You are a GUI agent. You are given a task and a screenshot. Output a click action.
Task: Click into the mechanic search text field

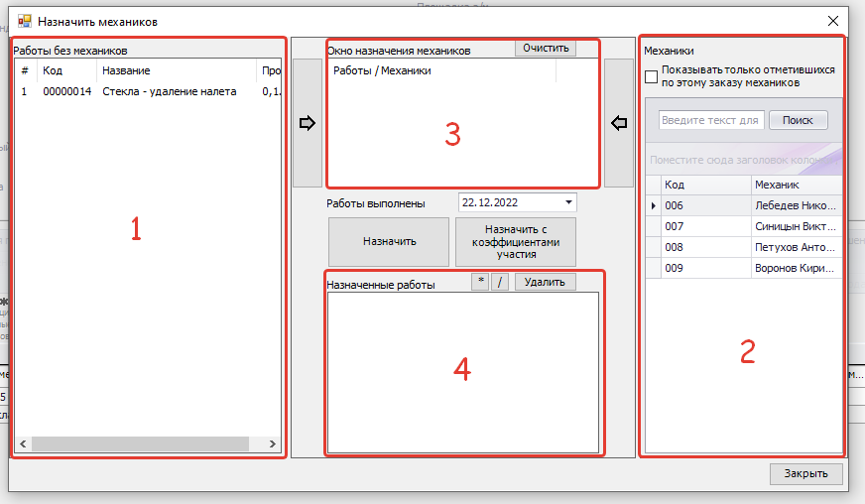(710, 120)
